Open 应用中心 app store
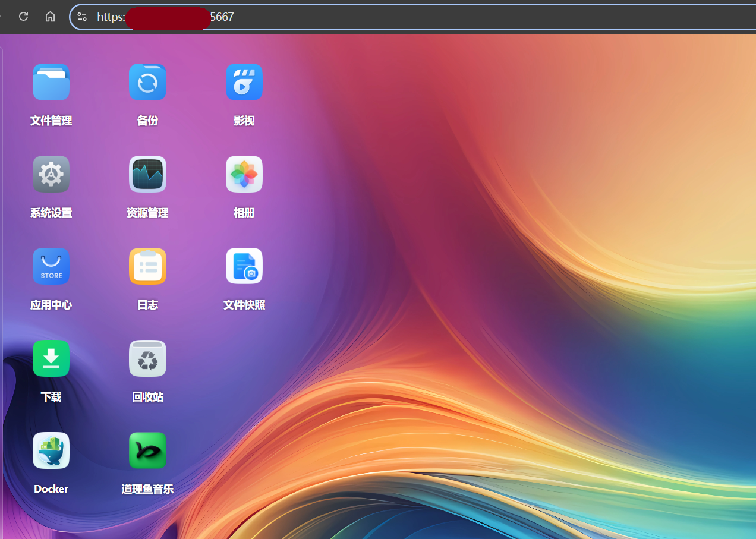 click(51, 266)
